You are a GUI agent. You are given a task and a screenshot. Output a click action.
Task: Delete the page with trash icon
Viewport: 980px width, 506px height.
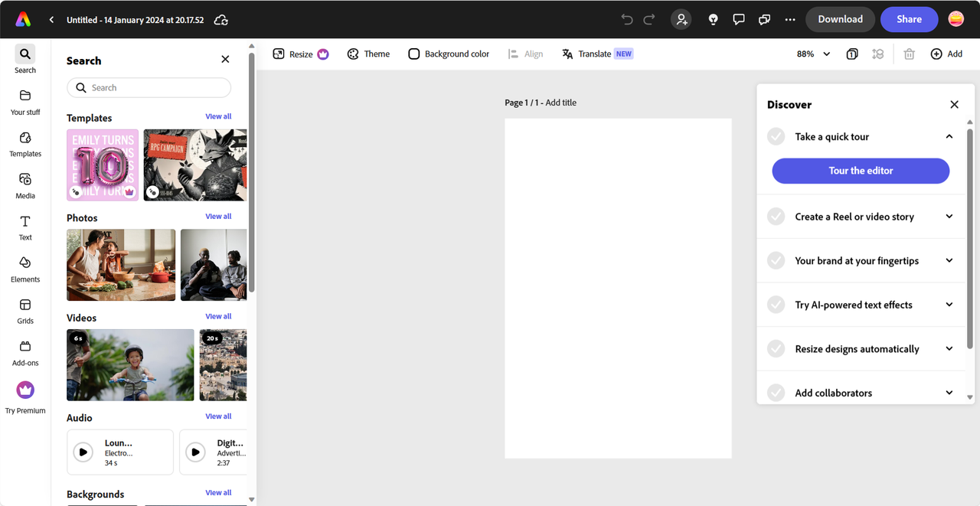909,54
